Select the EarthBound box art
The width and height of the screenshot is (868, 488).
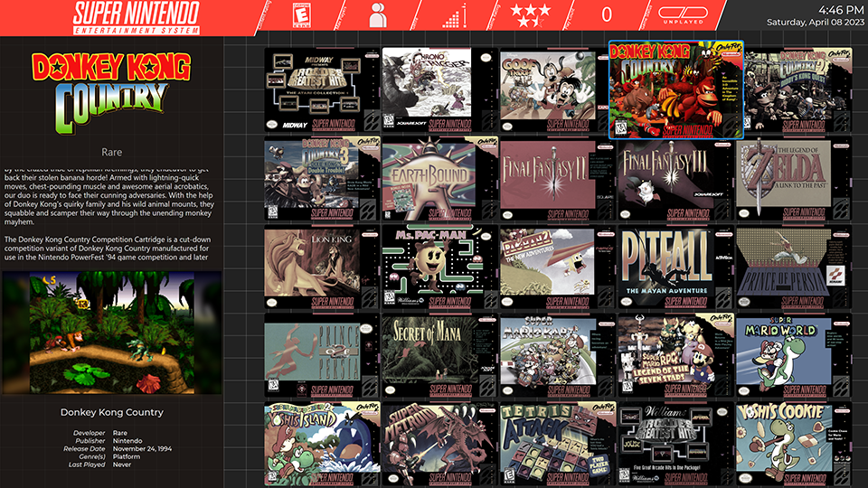click(439, 178)
